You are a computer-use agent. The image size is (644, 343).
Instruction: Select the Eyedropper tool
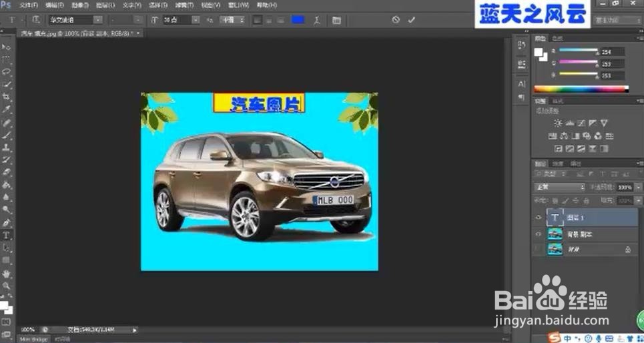(x=7, y=109)
